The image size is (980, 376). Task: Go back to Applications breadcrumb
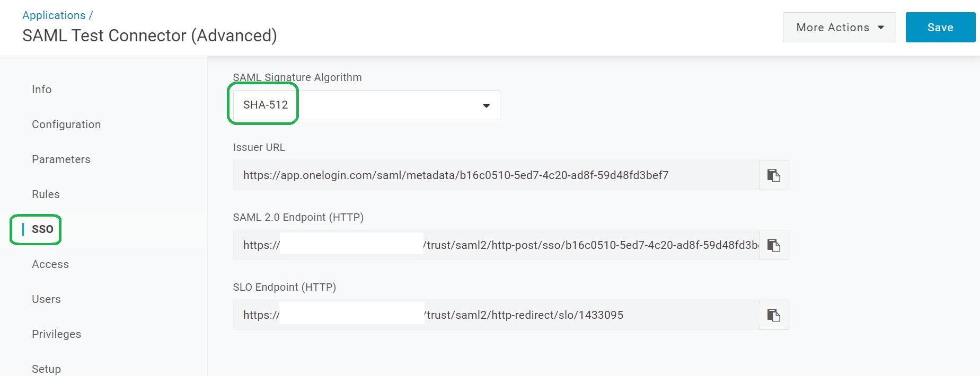[54, 15]
